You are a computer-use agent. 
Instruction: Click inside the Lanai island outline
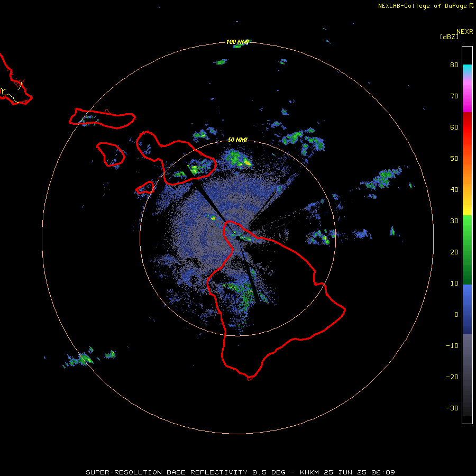click(x=111, y=154)
